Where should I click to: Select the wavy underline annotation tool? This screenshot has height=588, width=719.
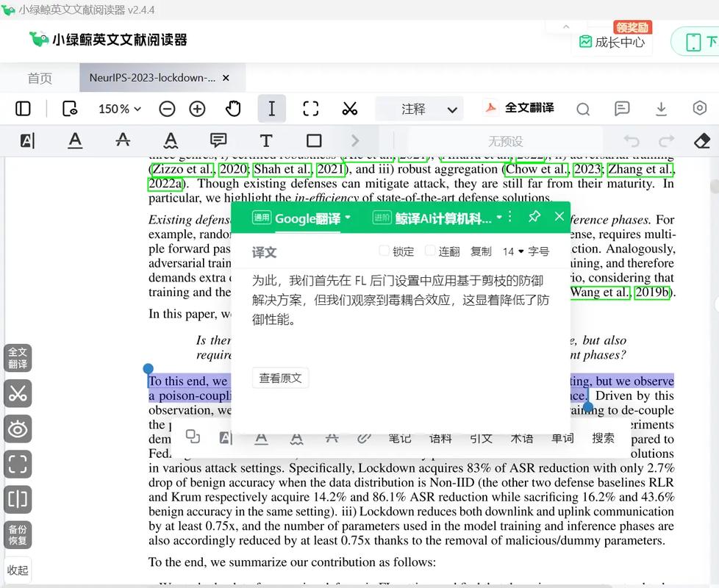[x=171, y=140]
